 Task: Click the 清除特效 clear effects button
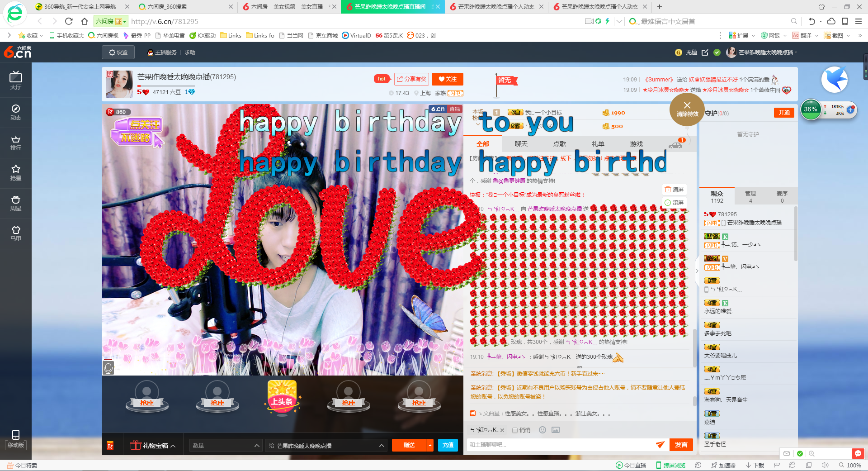coord(687,109)
